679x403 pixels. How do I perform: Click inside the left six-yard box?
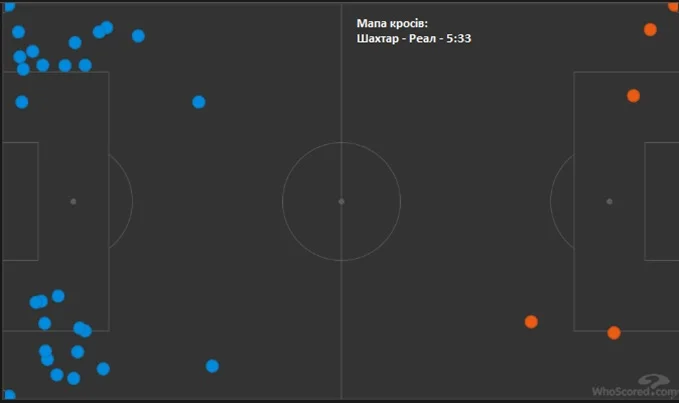coord(20,201)
